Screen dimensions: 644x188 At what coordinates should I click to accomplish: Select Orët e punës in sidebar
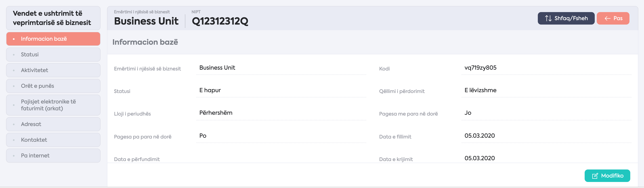point(53,86)
